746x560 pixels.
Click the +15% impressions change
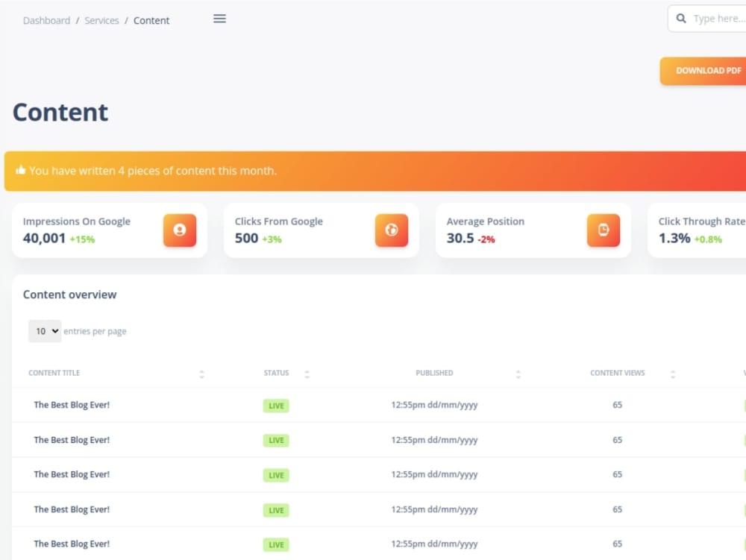click(x=82, y=239)
